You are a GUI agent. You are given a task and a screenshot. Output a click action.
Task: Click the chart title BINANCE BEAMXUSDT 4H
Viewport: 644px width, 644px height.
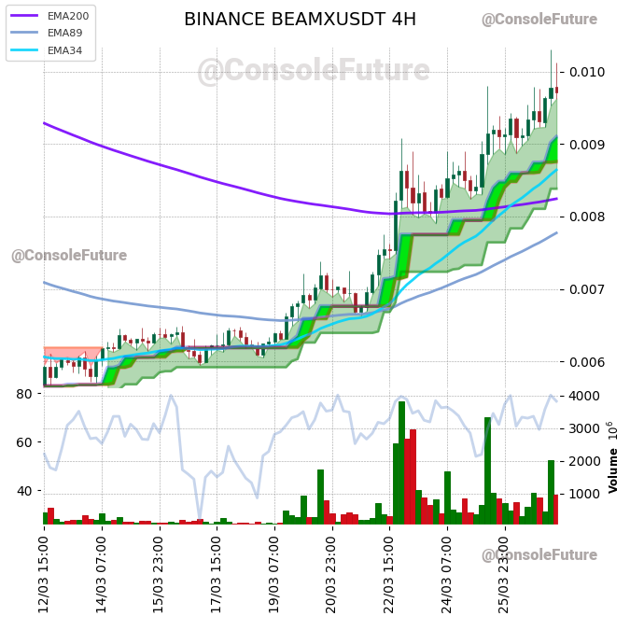pyautogui.click(x=300, y=20)
